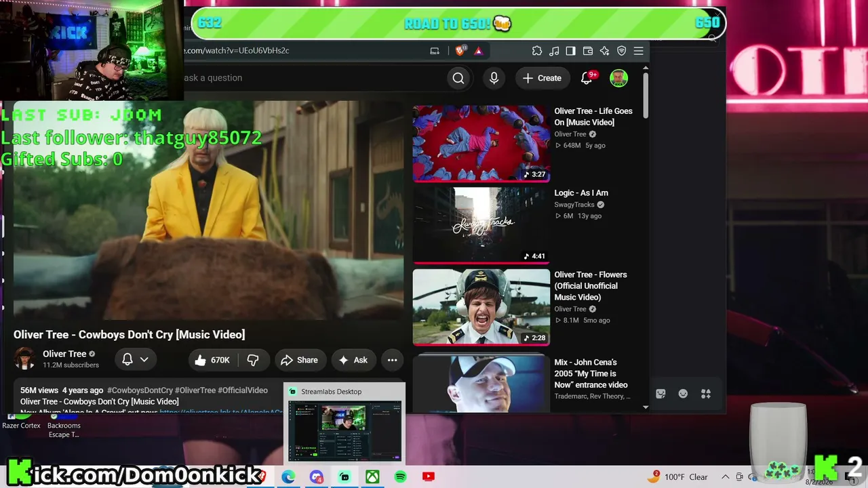Screen dimensions: 868x488
Task: Open Logic - As I Am thumbnail
Action: pos(481,225)
